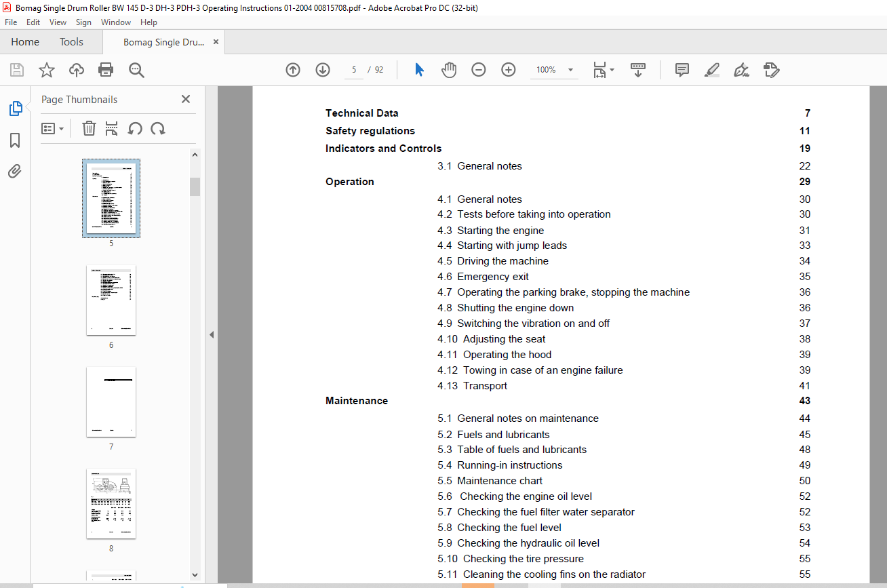Open the Sign menu
This screenshot has height=588, width=887.
point(83,22)
